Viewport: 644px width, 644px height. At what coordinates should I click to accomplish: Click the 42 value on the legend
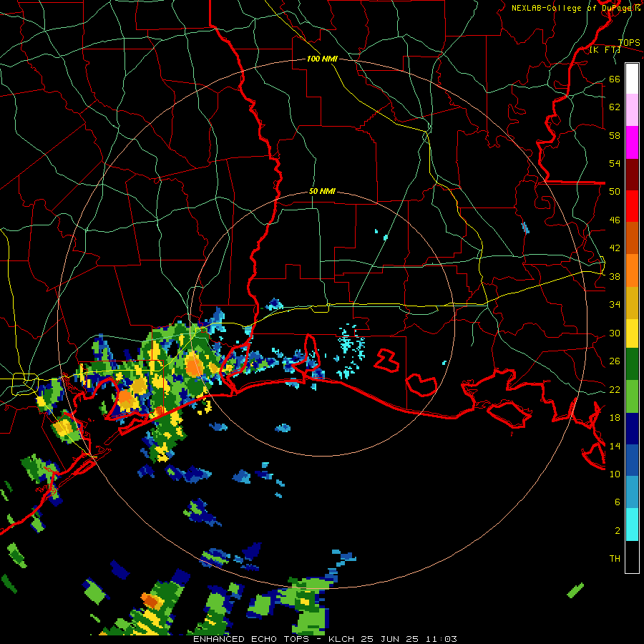click(615, 248)
